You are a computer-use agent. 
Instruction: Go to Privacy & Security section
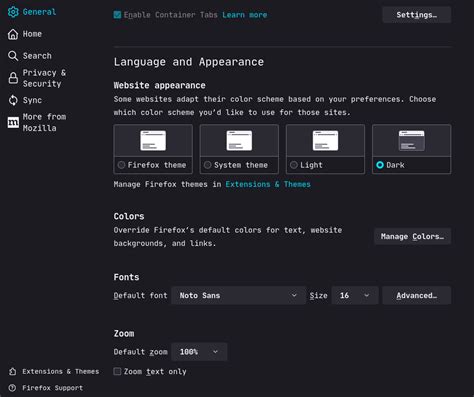[44, 78]
